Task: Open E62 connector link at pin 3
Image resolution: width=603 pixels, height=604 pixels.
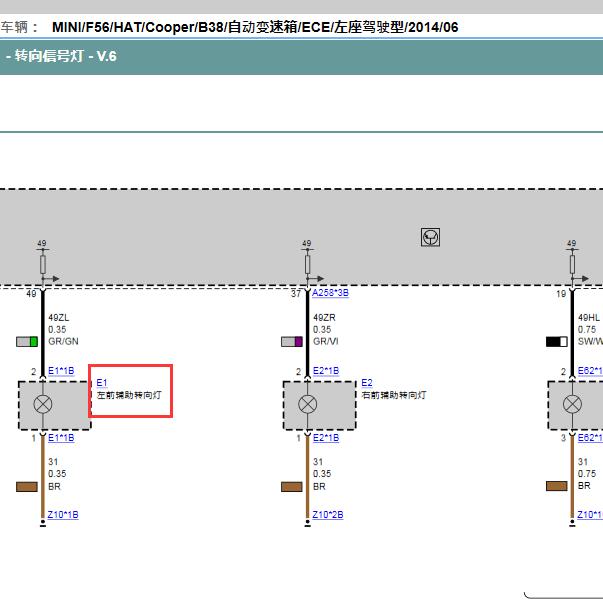Action: click(590, 438)
